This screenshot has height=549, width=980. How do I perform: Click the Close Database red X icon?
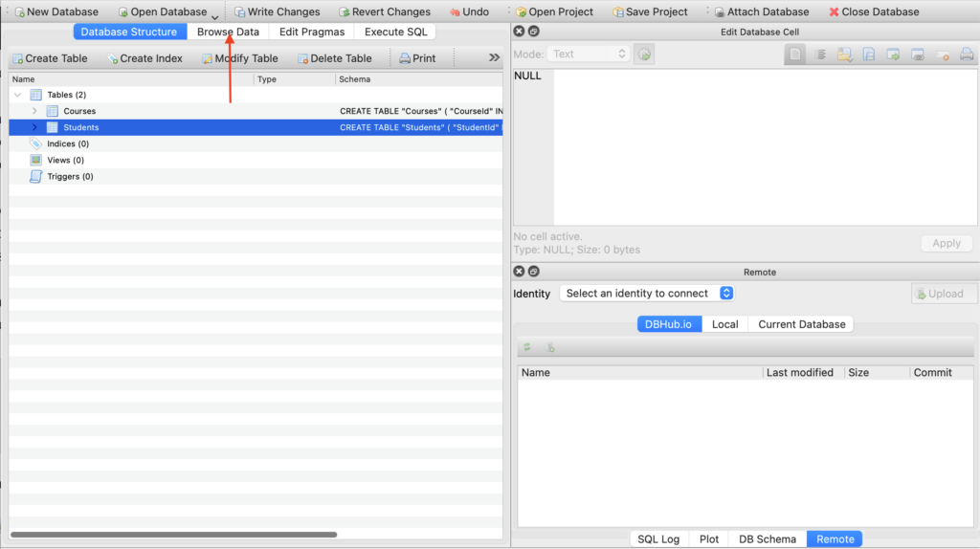pyautogui.click(x=834, y=12)
